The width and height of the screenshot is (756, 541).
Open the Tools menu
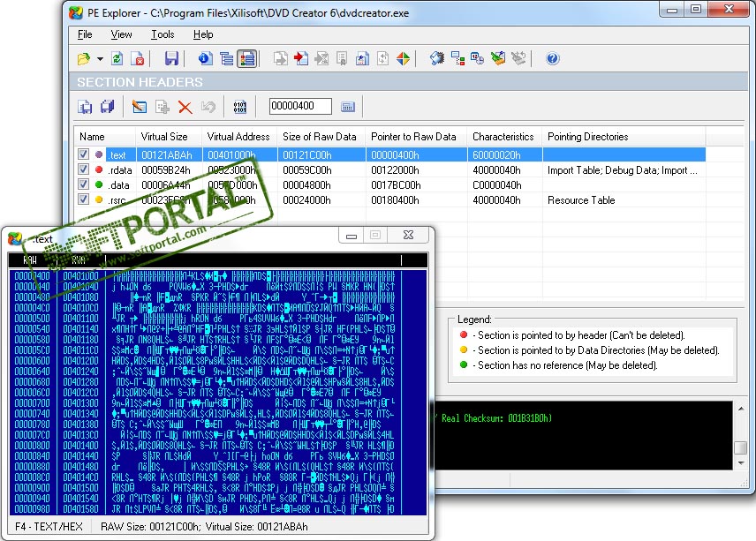coord(163,34)
